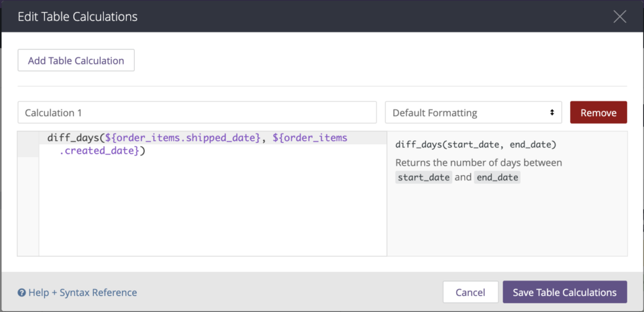Viewport: 644px width, 312px height.
Task: Click the diff_days(start_date, end_date) signature
Action: pos(476,144)
